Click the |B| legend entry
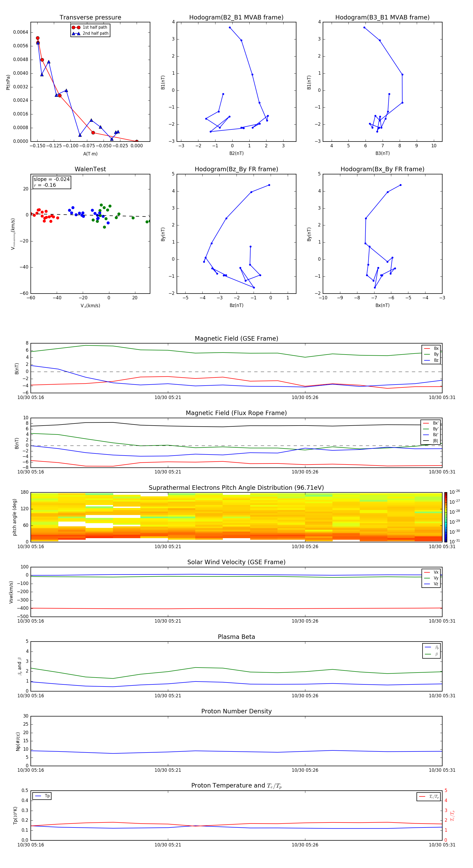The height and width of the screenshot is (868, 473). 431,441
